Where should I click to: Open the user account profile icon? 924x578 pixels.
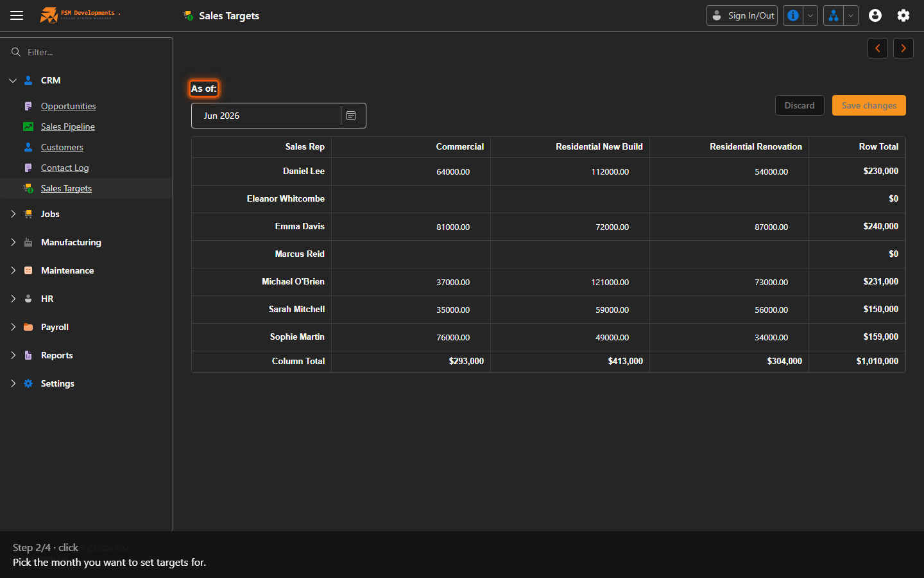pos(875,15)
